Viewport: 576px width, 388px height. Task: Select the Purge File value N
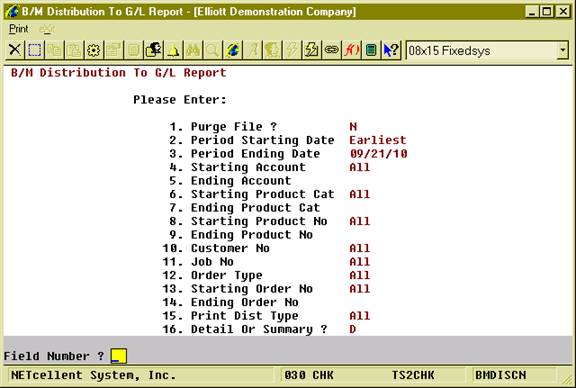(x=353, y=127)
